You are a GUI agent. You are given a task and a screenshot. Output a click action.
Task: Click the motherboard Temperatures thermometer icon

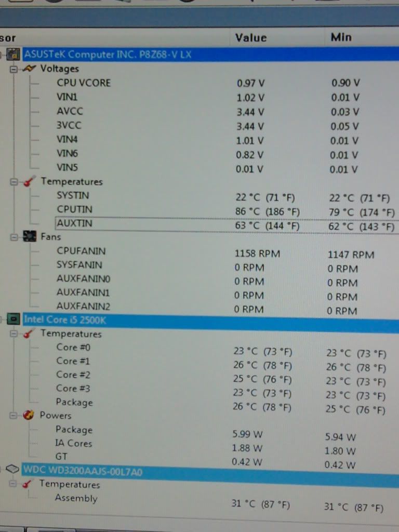coord(29,181)
